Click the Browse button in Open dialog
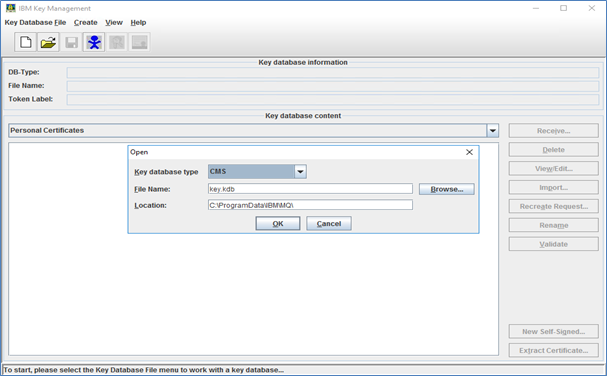 (x=447, y=189)
